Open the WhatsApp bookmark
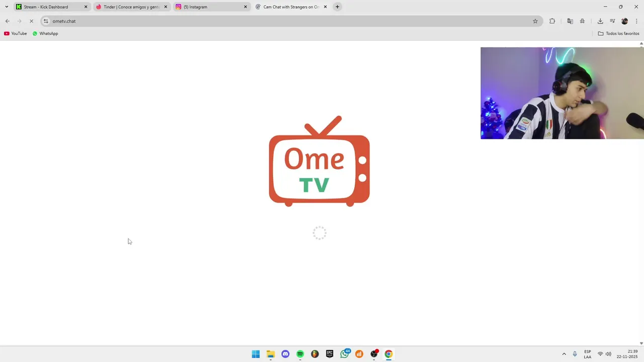The width and height of the screenshot is (644, 362). point(45,34)
